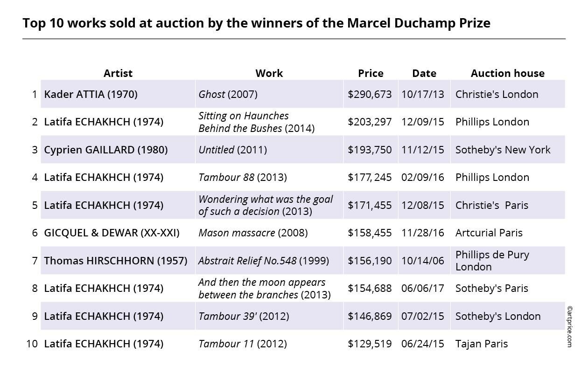
Task: Select the Tajan Paris auction house cell
Action: click(x=481, y=344)
